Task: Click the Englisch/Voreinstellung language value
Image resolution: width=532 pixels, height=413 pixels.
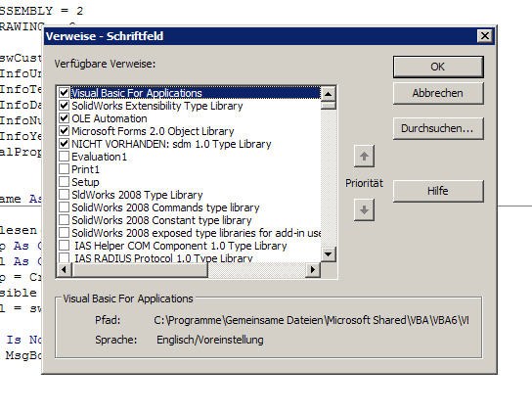Action: 210,340
